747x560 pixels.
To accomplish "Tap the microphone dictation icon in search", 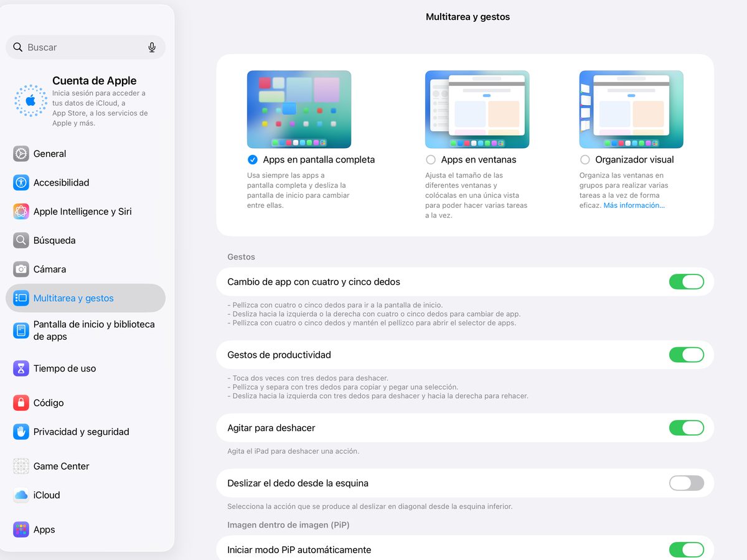I will coord(152,47).
